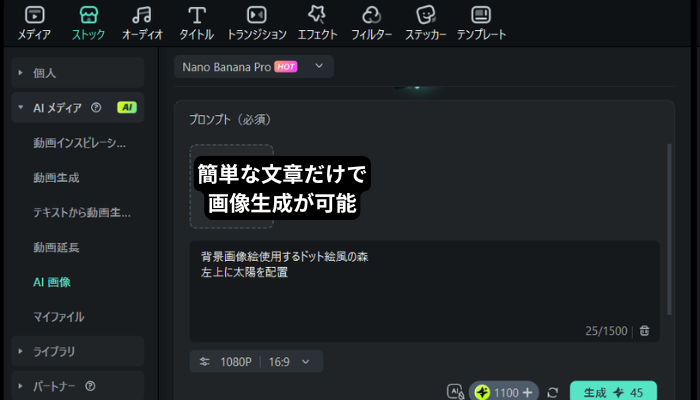Image resolution: width=700 pixels, height=400 pixels.
Task: Switch to the トランジション (Transitions) tab
Action: pyautogui.click(x=256, y=22)
